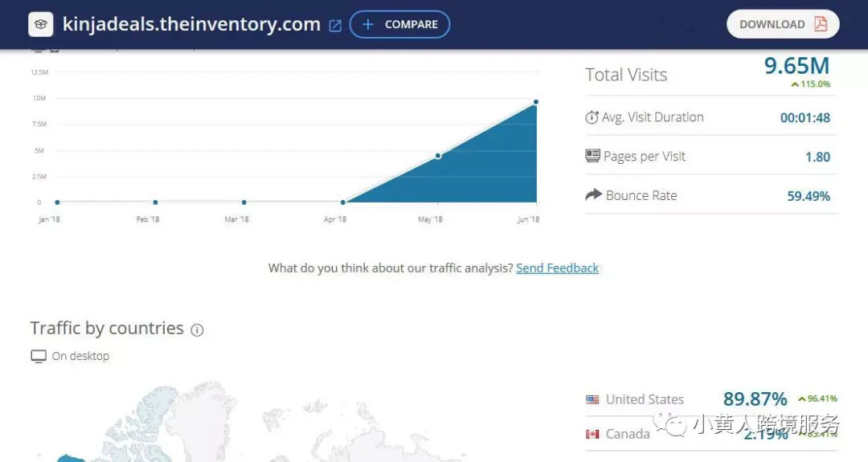Viewport: 868px width, 462px height.
Task: Select the Mar '18 data point on chart
Action: pyautogui.click(x=244, y=202)
